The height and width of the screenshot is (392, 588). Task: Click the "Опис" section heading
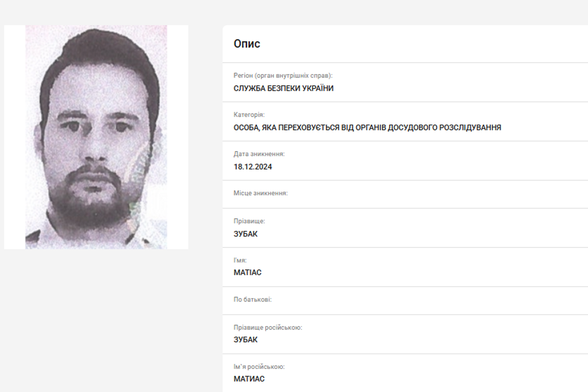247,44
